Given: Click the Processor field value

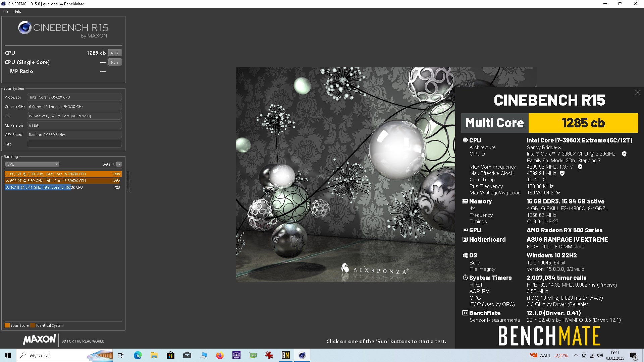Looking at the screenshot, I should pos(74,97).
